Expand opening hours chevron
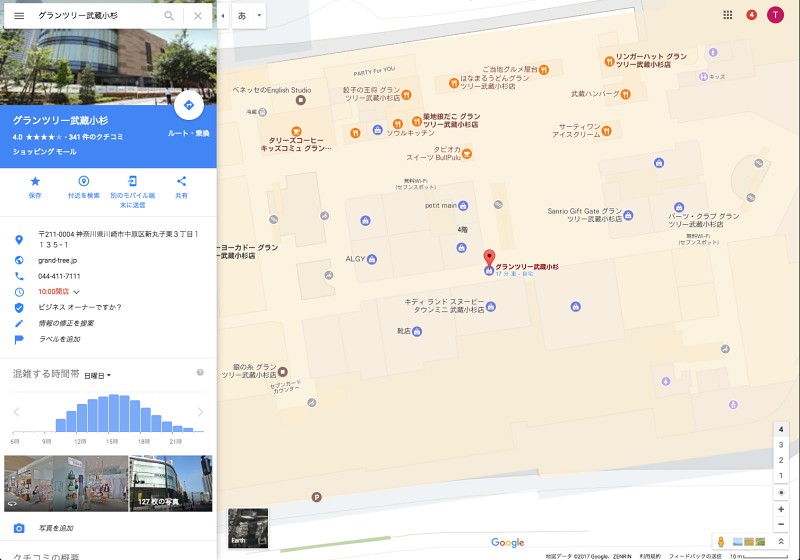 click(77, 292)
